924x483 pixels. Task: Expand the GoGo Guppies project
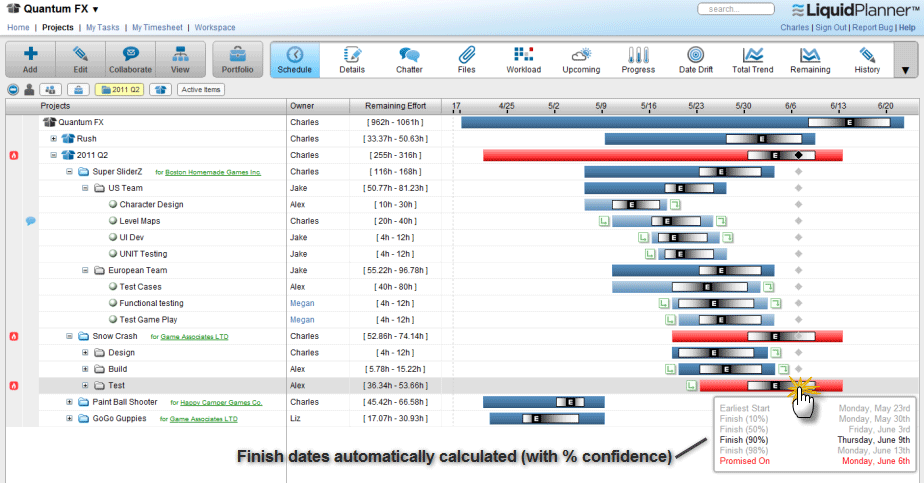70,418
